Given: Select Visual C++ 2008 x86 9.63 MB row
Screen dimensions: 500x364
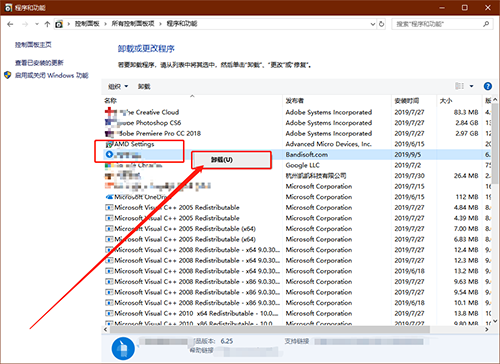Looking at the screenshot, I should pyautogui.click(x=296, y=282).
